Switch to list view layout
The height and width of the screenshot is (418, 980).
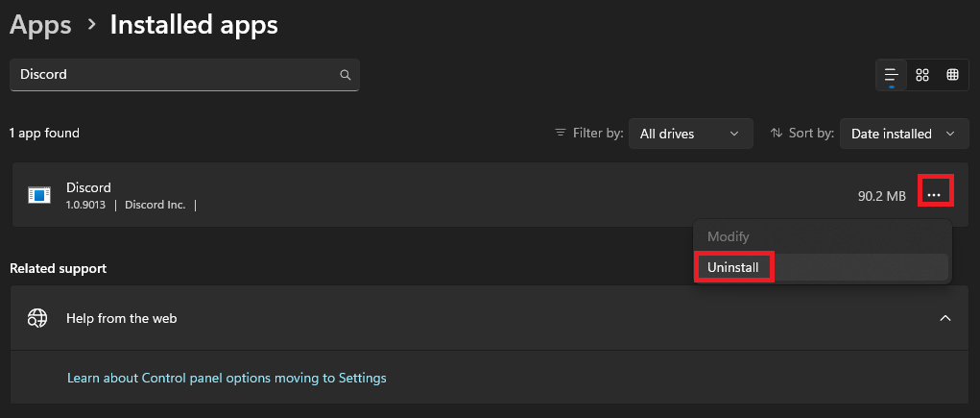tap(892, 75)
